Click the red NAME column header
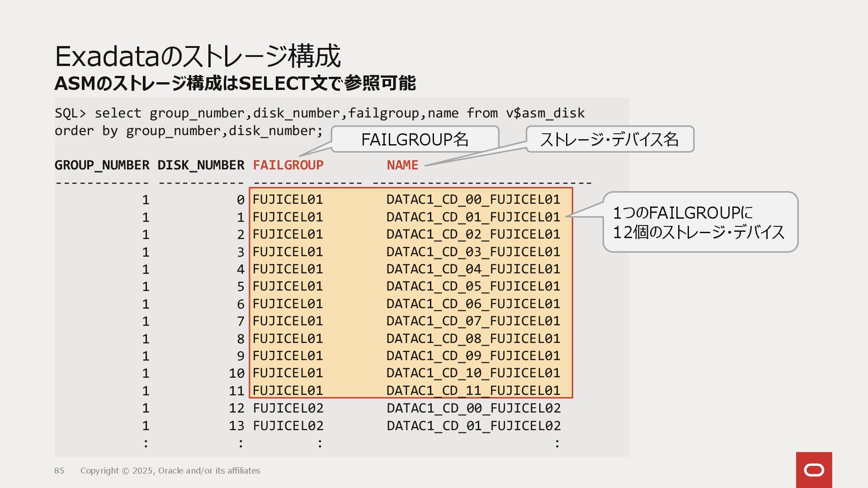Image resolution: width=868 pixels, height=488 pixels. pos(402,165)
